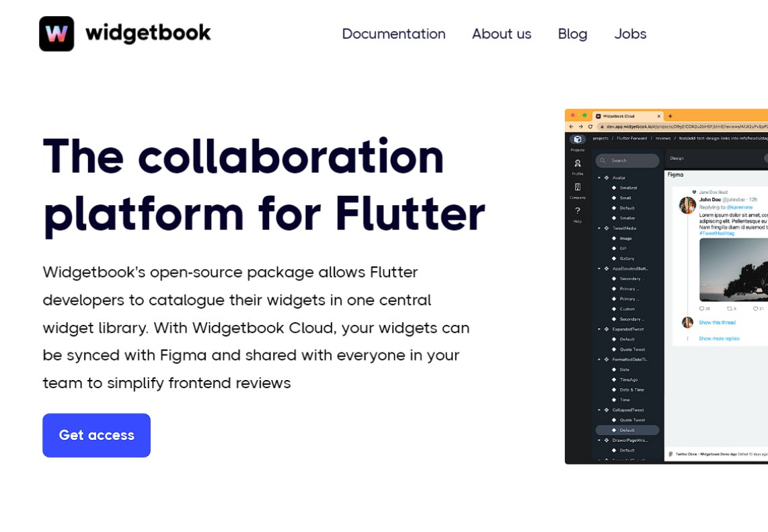This screenshot has height=532, width=768.
Task: Click the browser forward arrow
Action: [581, 126]
